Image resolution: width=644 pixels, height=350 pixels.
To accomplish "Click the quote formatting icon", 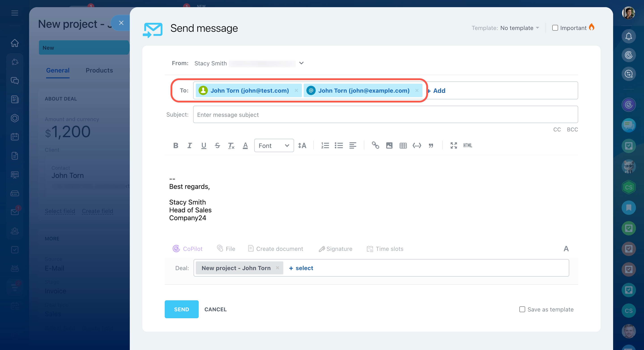I will point(431,145).
